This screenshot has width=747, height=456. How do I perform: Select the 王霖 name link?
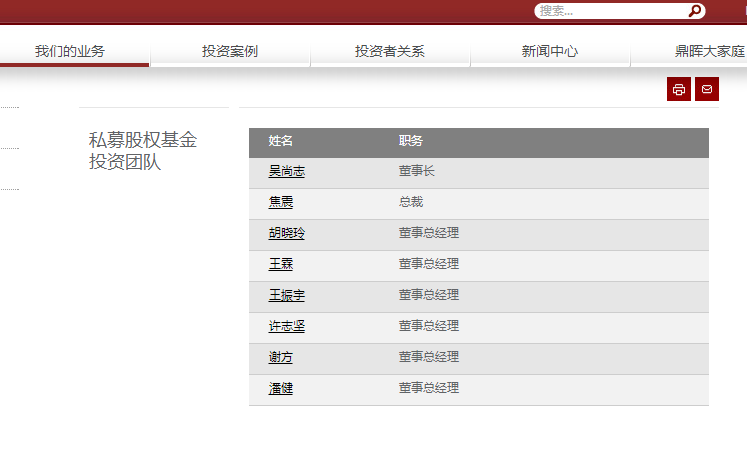(281, 264)
